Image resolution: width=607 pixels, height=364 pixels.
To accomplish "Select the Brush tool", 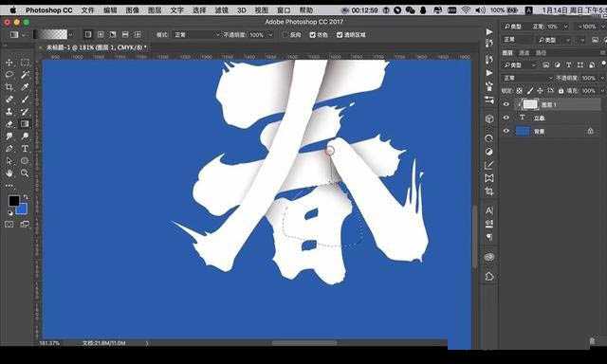I will pos(25,100).
